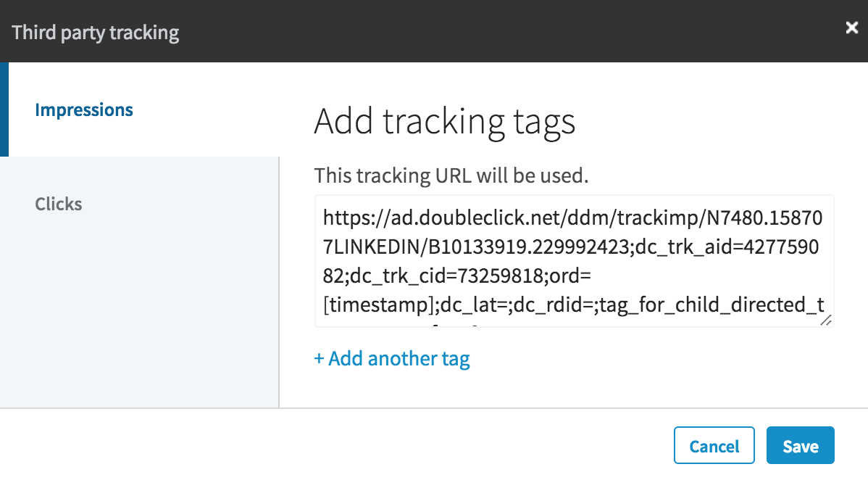Switch to the Clicks tab

coord(59,204)
